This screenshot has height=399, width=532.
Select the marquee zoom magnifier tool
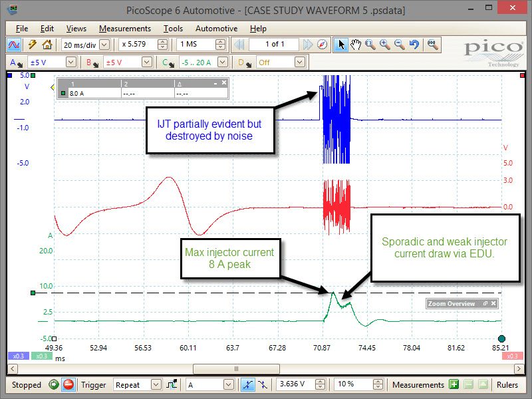pos(370,45)
